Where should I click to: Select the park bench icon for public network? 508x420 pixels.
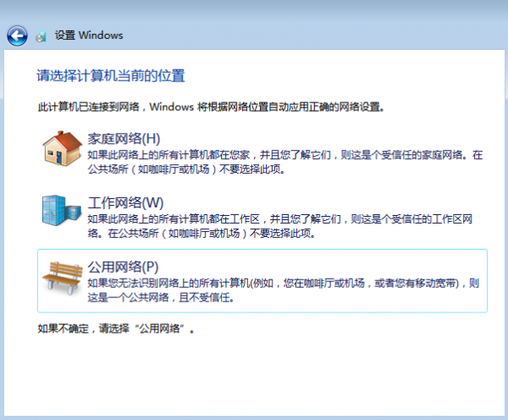click(62, 278)
